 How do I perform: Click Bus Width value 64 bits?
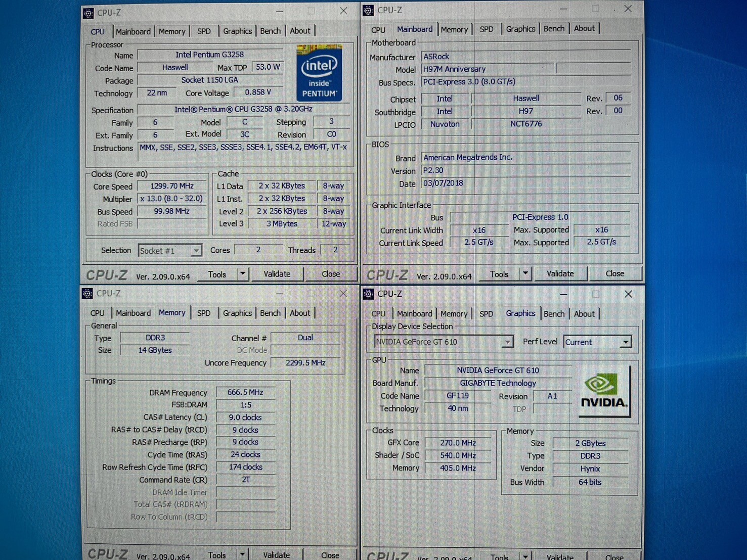tap(590, 482)
